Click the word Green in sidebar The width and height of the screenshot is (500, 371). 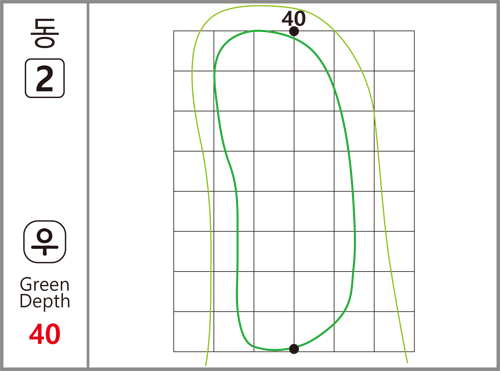pyautogui.click(x=45, y=285)
